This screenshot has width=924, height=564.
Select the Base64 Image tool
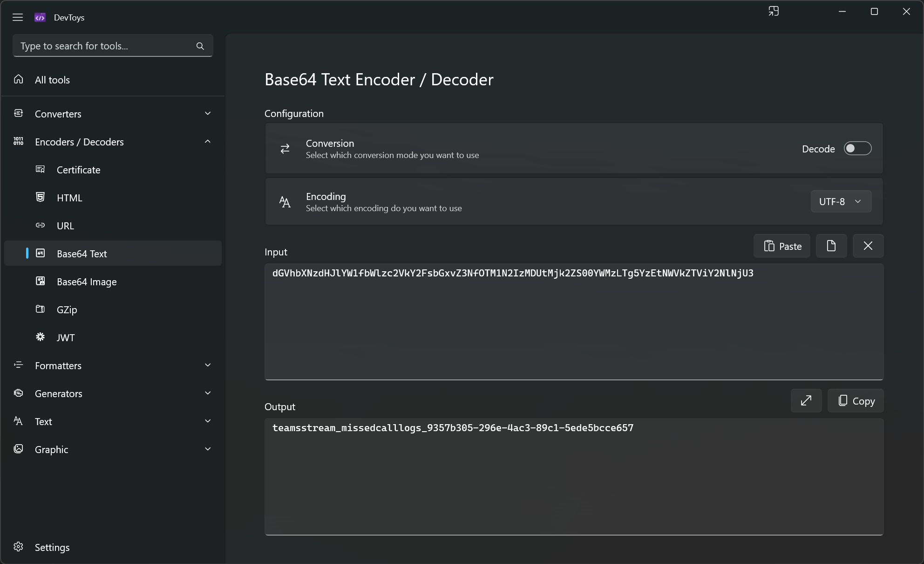pos(113,282)
